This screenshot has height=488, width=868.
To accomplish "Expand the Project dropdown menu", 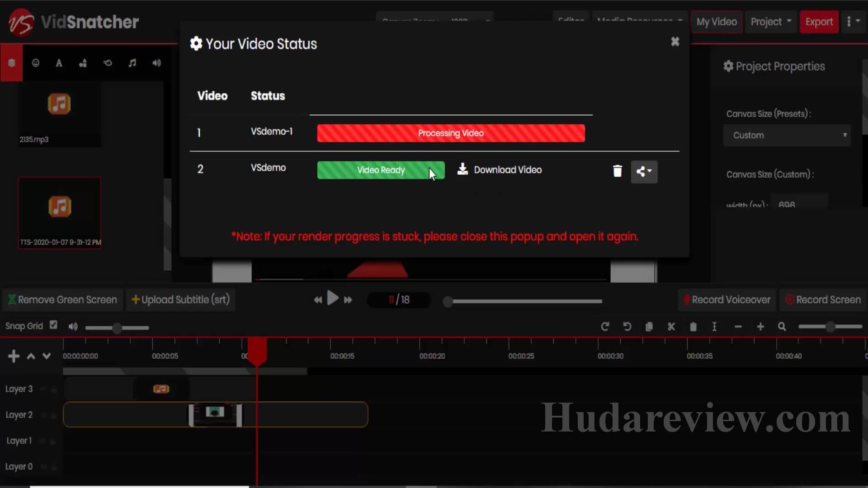I will tap(771, 22).
